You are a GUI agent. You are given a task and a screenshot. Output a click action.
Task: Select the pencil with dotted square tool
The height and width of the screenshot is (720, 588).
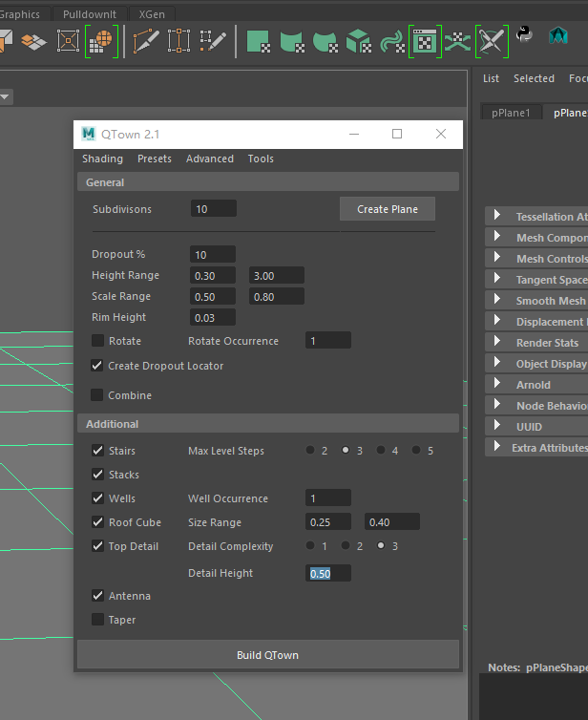[213, 41]
